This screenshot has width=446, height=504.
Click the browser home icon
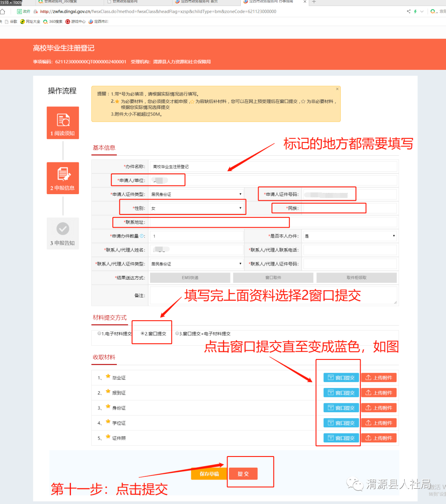pos(2,12)
